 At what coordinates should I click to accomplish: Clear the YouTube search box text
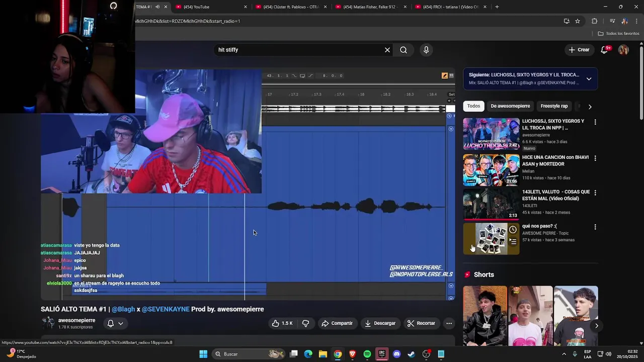click(387, 50)
